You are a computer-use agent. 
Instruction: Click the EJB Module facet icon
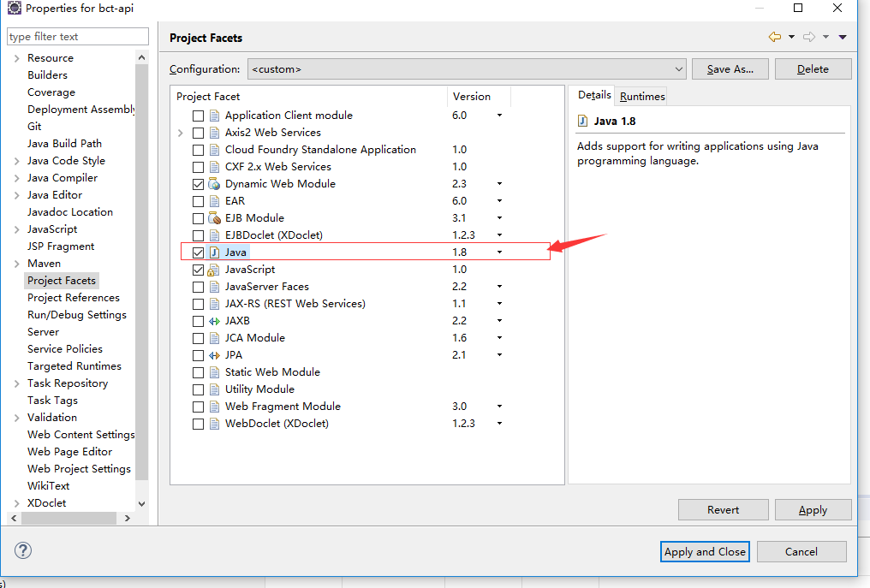214,218
